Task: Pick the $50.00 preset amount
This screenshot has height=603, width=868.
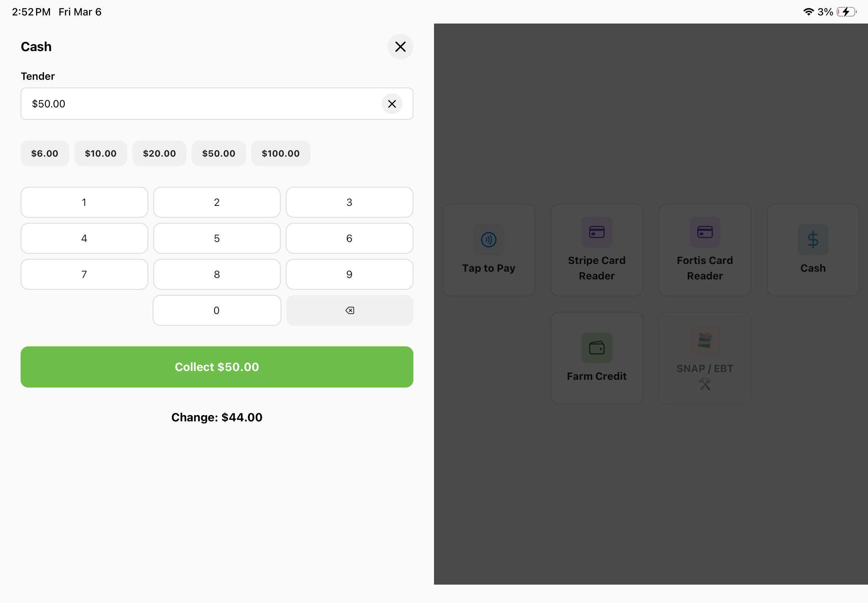Action: 218,153
